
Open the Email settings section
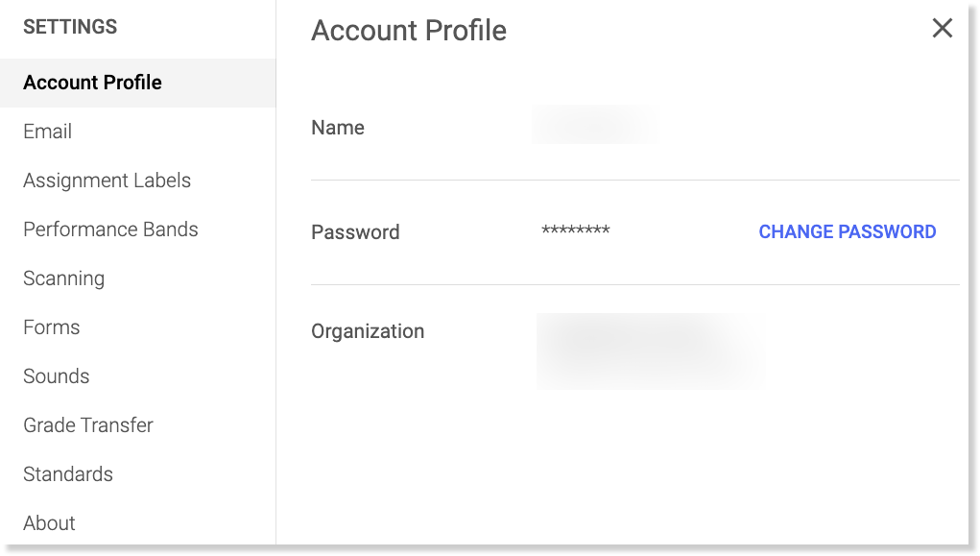[x=48, y=132]
